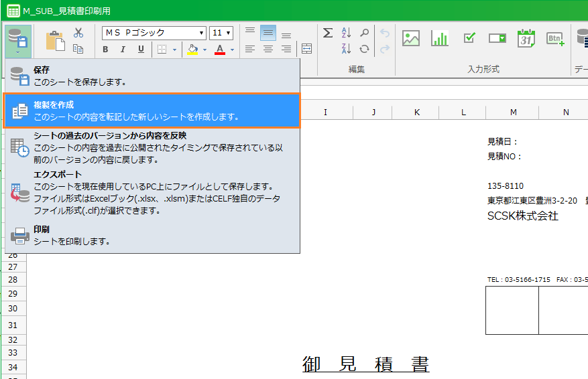Expand the borders dropdown arrow

click(x=174, y=50)
